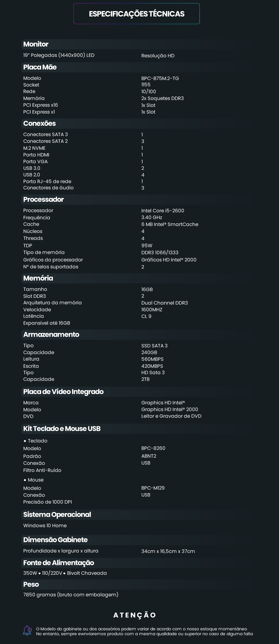279x644 pixels.
Task: Click the ATENÇÃO warning title
Action: pos(135,615)
